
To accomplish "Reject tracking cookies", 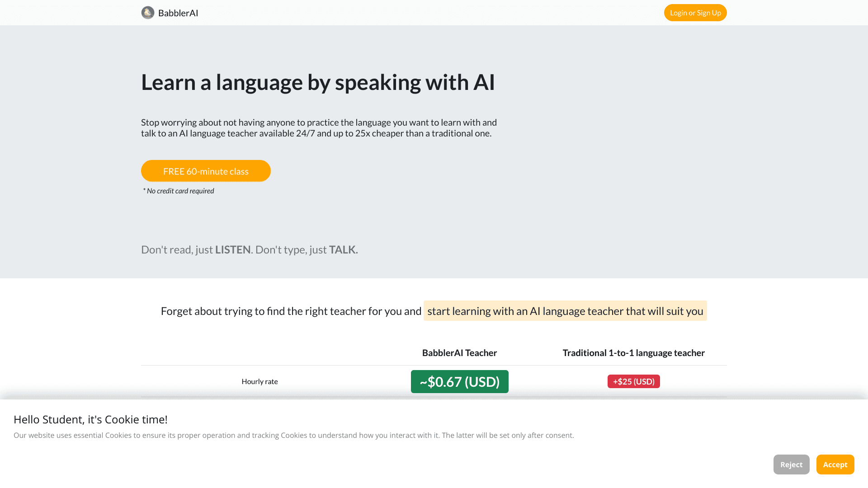I will 791,464.
